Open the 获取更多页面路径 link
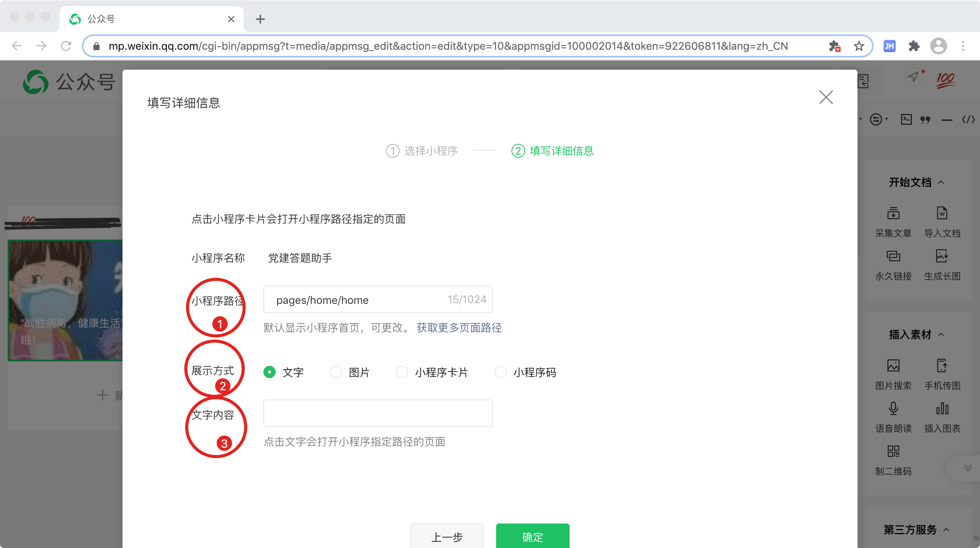The height and width of the screenshot is (548, 980). pos(459,328)
